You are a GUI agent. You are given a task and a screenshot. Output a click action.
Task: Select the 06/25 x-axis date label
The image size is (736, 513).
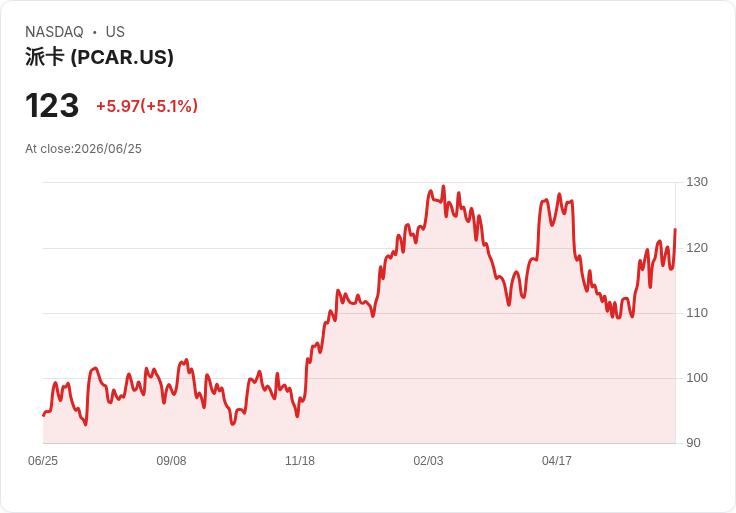[x=43, y=461]
